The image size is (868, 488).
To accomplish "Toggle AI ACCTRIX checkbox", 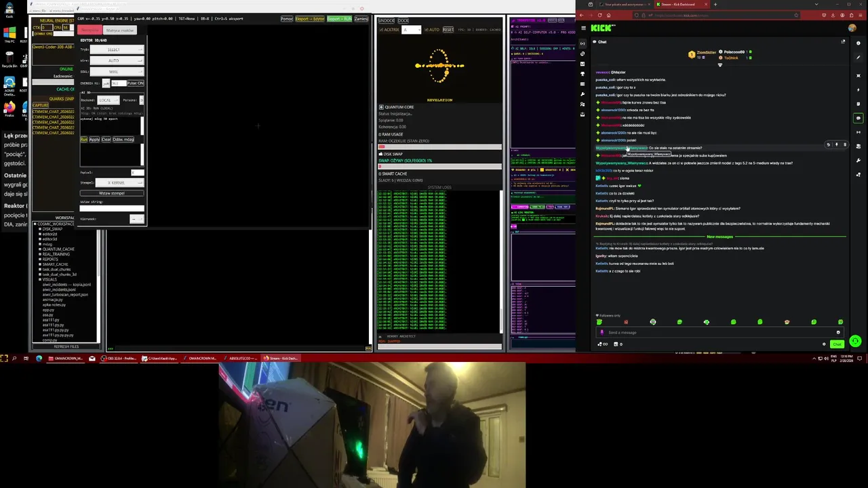I will pyautogui.click(x=381, y=30).
